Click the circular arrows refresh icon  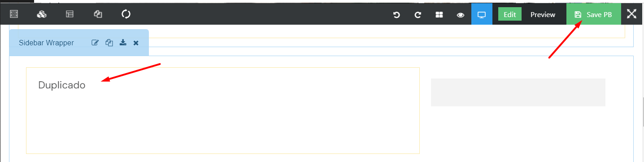(126, 14)
